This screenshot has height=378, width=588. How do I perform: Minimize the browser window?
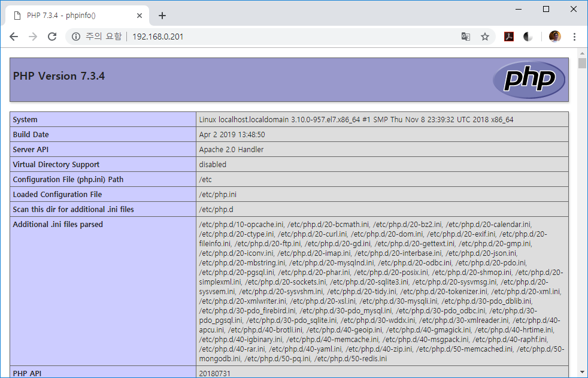(519, 9)
